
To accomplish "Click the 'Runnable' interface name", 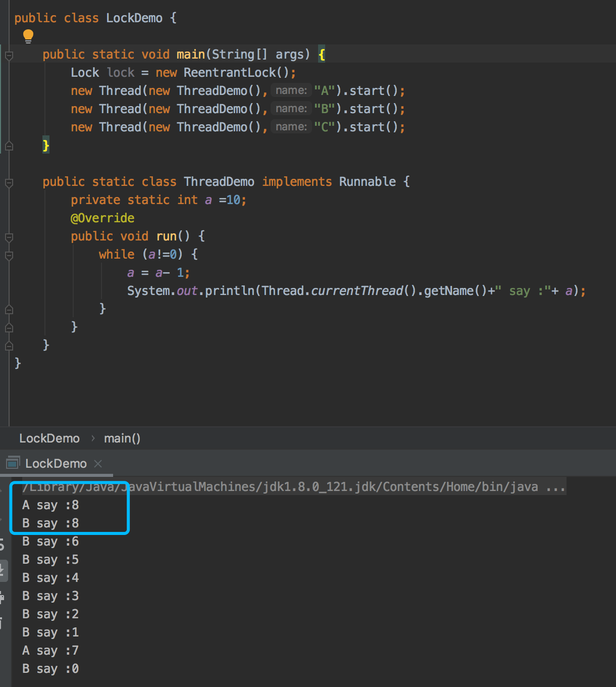I will click(368, 182).
